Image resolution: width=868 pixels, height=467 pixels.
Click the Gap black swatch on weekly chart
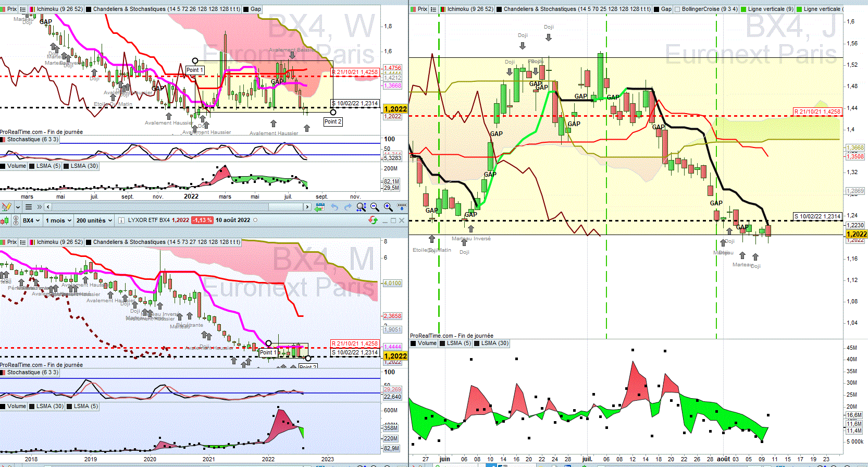pos(246,9)
